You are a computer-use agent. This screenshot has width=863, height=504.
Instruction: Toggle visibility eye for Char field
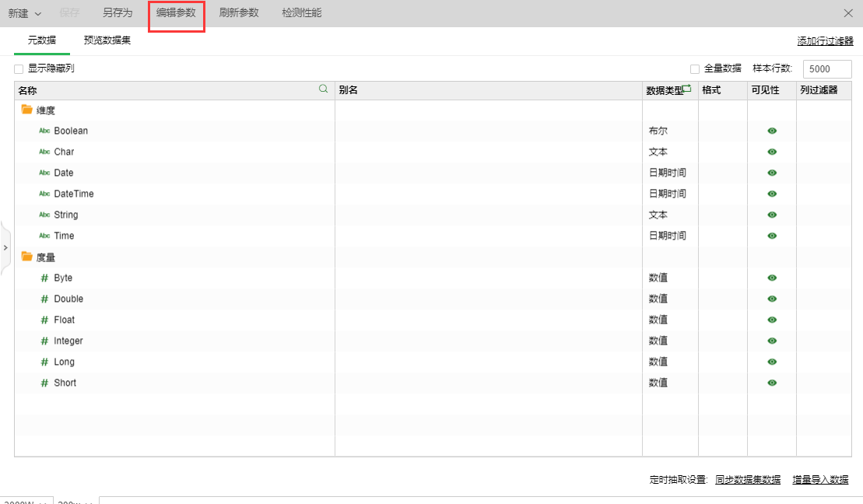point(772,152)
